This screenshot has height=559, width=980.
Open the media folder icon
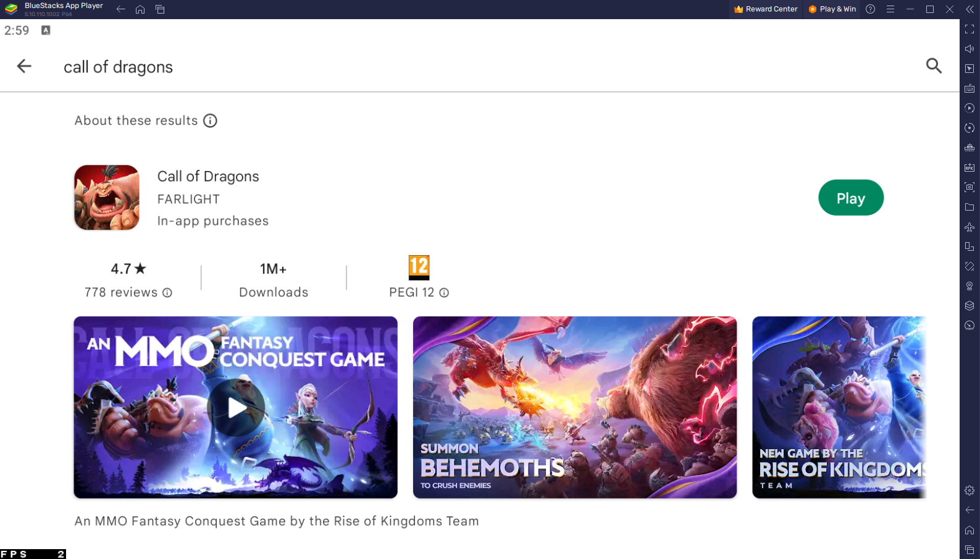pos(970,207)
